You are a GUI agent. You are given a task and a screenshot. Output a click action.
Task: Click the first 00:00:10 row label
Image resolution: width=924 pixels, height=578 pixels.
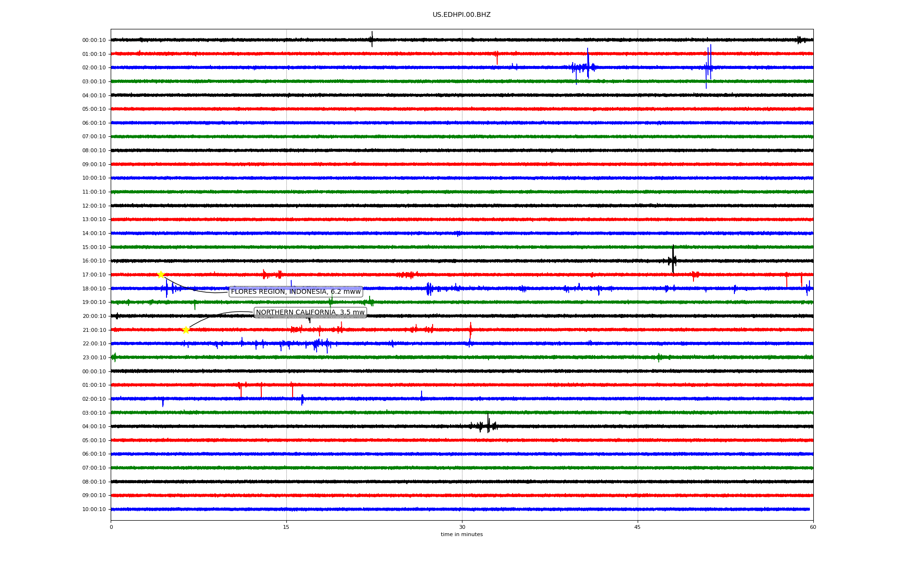point(94,40)
